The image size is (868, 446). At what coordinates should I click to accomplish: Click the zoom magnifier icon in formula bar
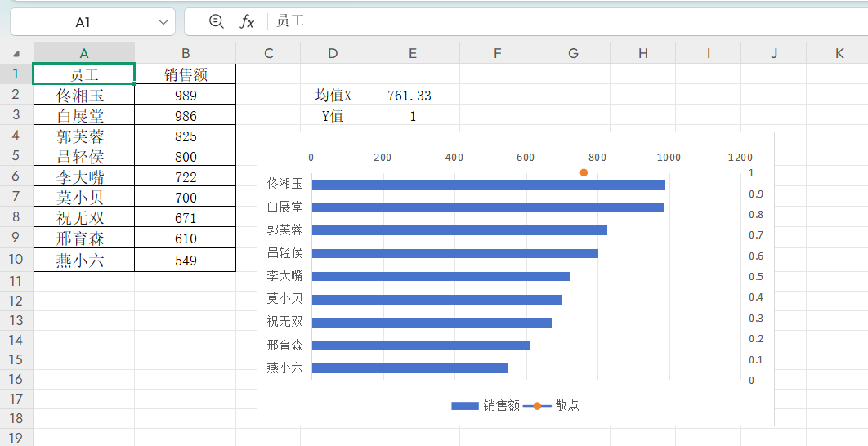216,21
